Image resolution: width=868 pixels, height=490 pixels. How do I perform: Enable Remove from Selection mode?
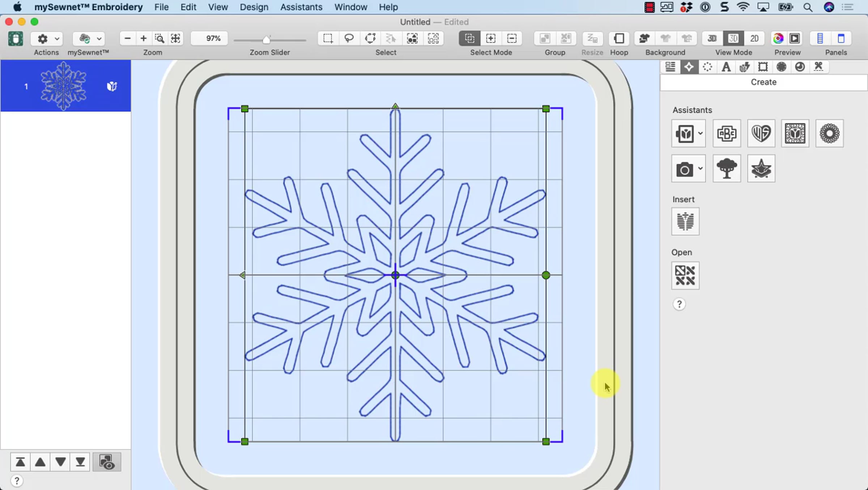(512, 38)
